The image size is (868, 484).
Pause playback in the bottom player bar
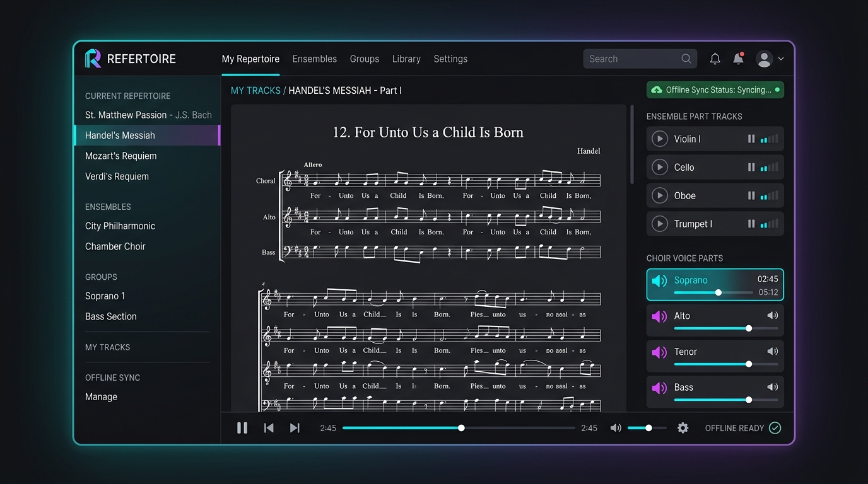pos(242,428)
